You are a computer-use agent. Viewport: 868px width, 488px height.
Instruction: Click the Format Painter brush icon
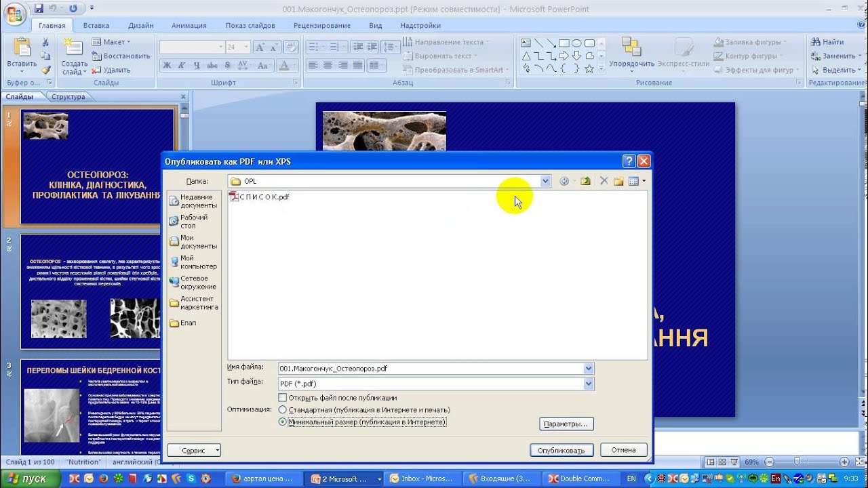tap(45, 70)
